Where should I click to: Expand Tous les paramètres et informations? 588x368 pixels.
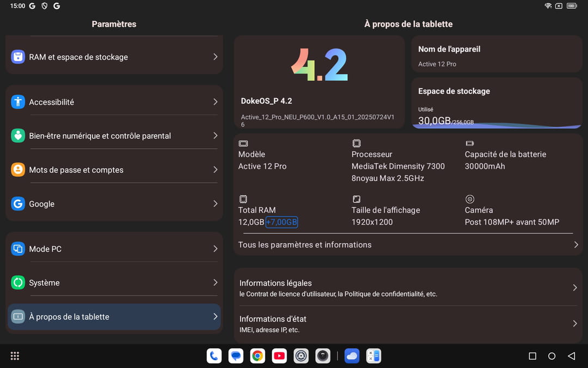tap(407, 245)
